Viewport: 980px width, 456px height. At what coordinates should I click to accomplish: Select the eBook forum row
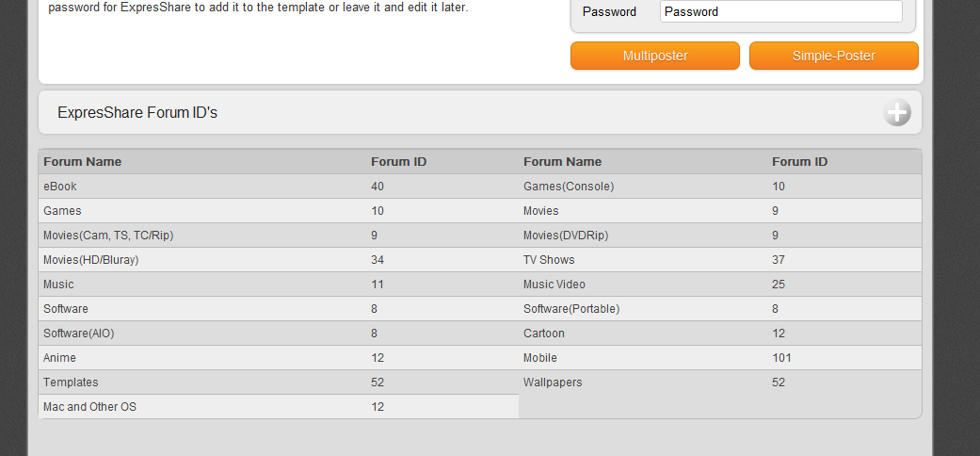(60, 187)
